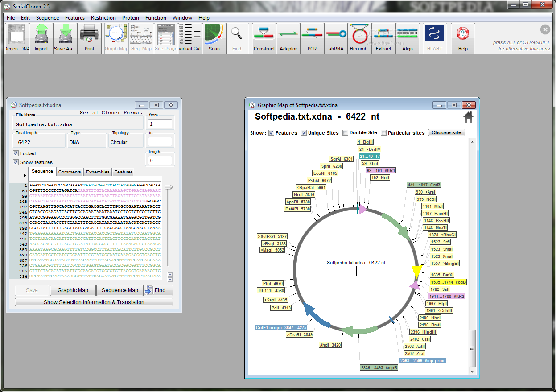Switch to the Features tab
This screenshot has height=392, width=556.
(x=124, y=172)
